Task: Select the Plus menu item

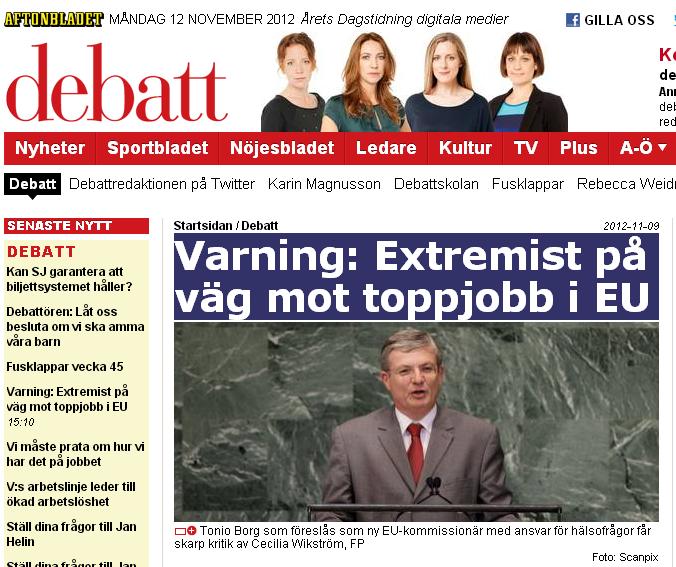Action: [578, 148]
